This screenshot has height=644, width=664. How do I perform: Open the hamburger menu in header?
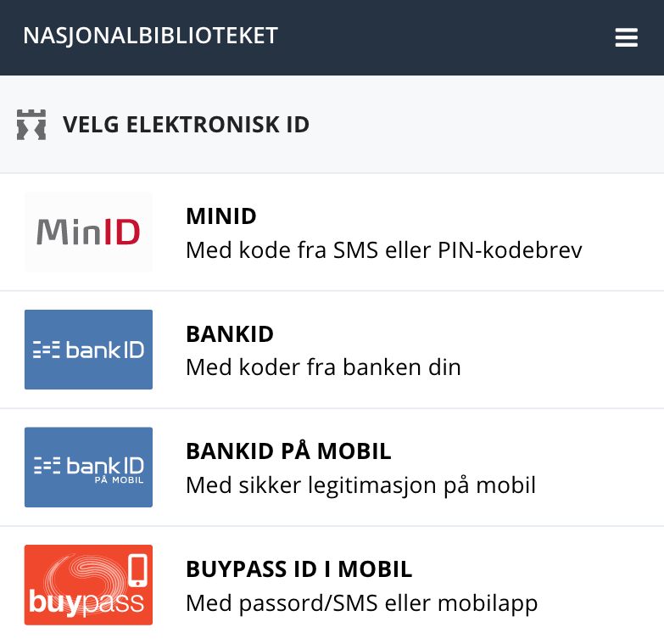tap(627, 37)
